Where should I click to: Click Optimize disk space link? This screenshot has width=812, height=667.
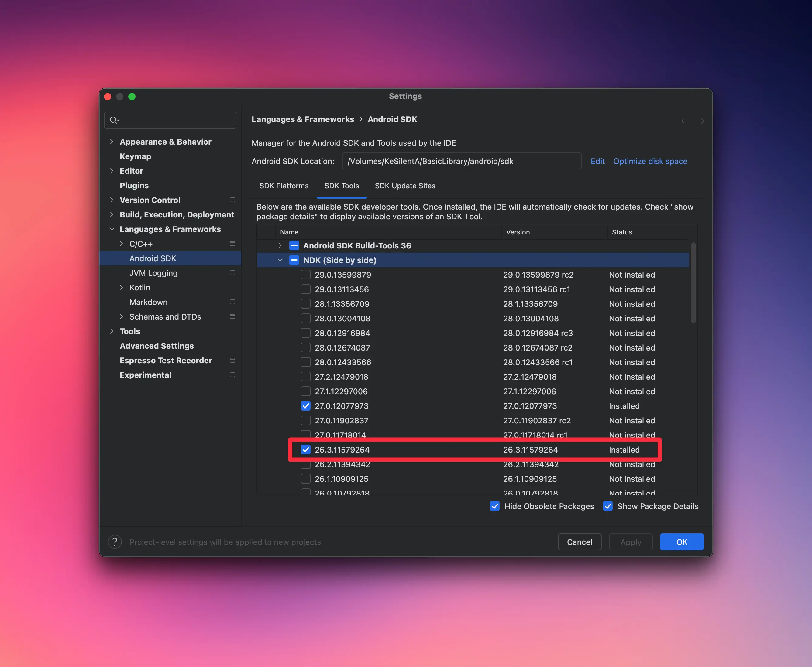[650, 161]
